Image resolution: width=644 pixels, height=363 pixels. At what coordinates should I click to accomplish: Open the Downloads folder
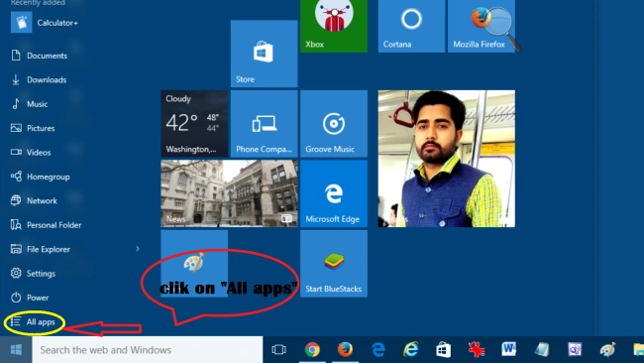point(39,79)
